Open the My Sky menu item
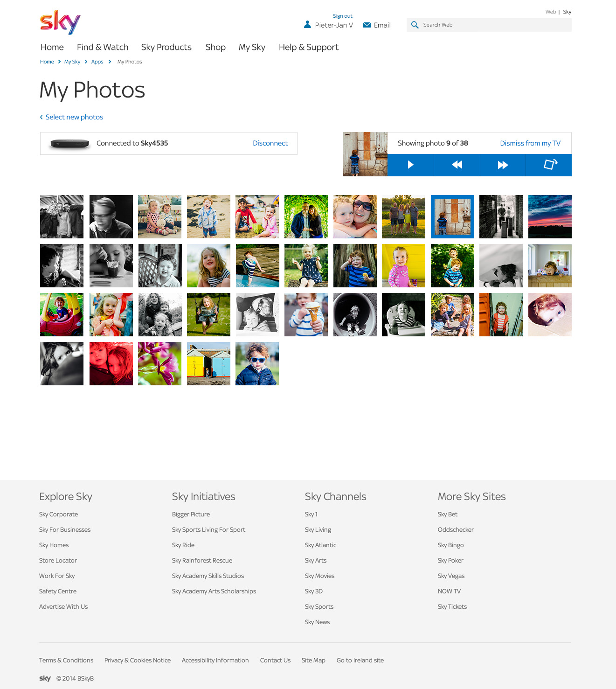Image resolution: width=616 pixels, height=689 pixels. click(252, 47)
